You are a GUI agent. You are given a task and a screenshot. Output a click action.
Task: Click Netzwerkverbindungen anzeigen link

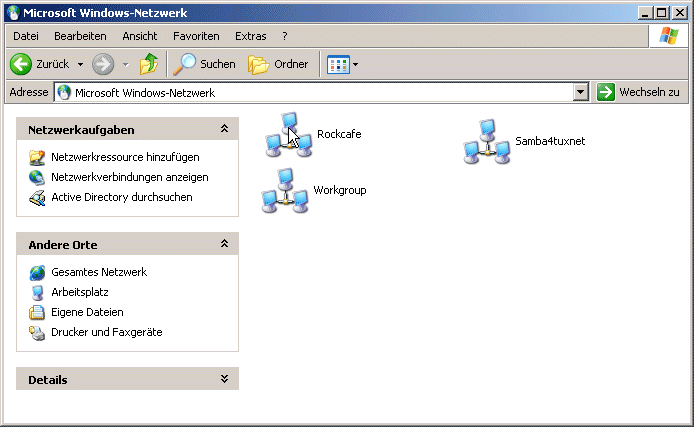130,177
